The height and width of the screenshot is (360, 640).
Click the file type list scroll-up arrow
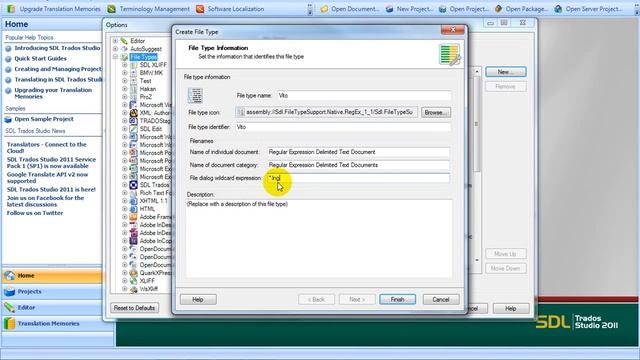coord(476,72)
